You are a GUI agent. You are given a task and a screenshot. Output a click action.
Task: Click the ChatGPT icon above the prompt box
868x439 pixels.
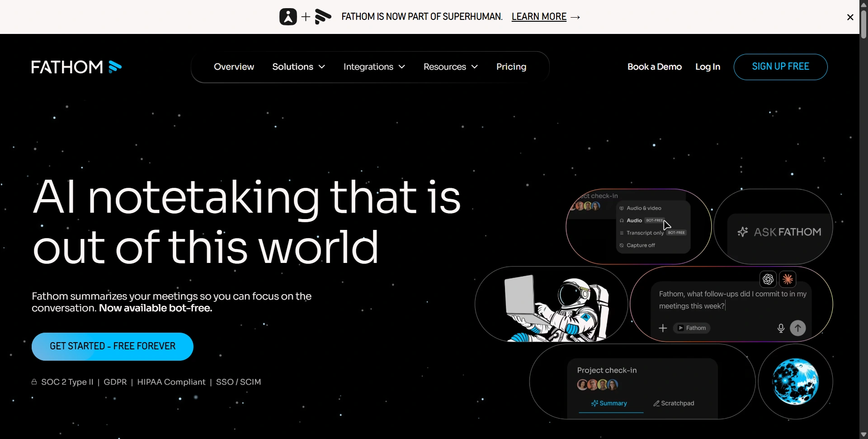(x=768, y=279)
